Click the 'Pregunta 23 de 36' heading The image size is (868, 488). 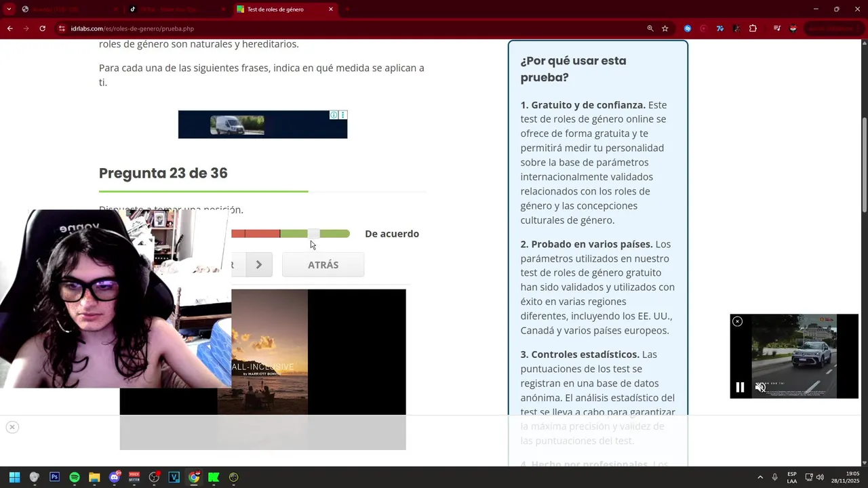pos(163,173)
